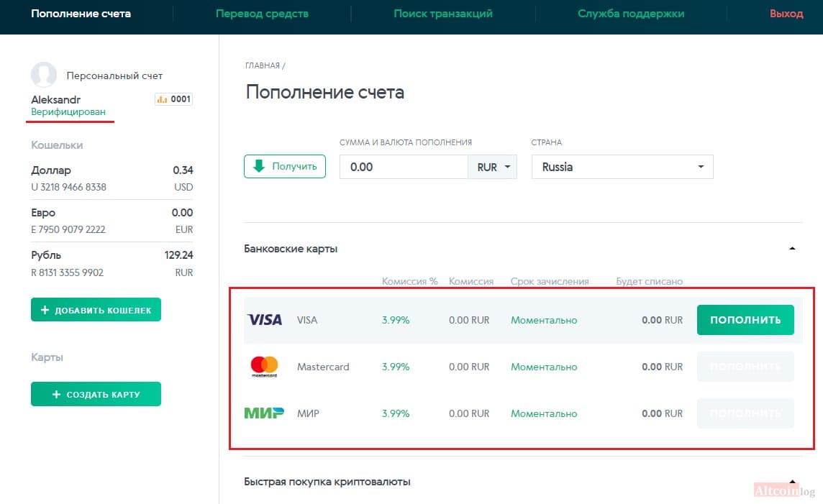
Task: Open the Russia country dropdown
Action: pos(622,167)
